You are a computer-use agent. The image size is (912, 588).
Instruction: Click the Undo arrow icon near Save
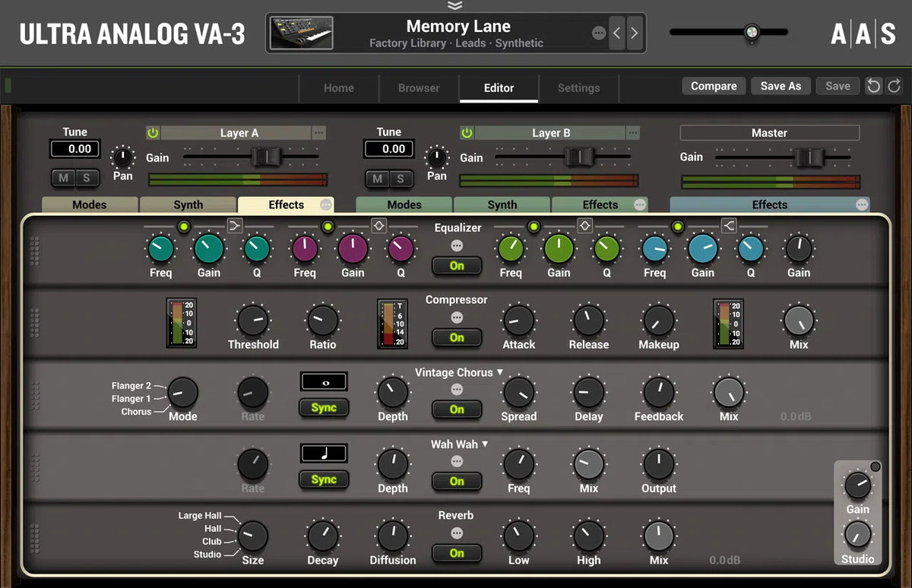(874, 86)
